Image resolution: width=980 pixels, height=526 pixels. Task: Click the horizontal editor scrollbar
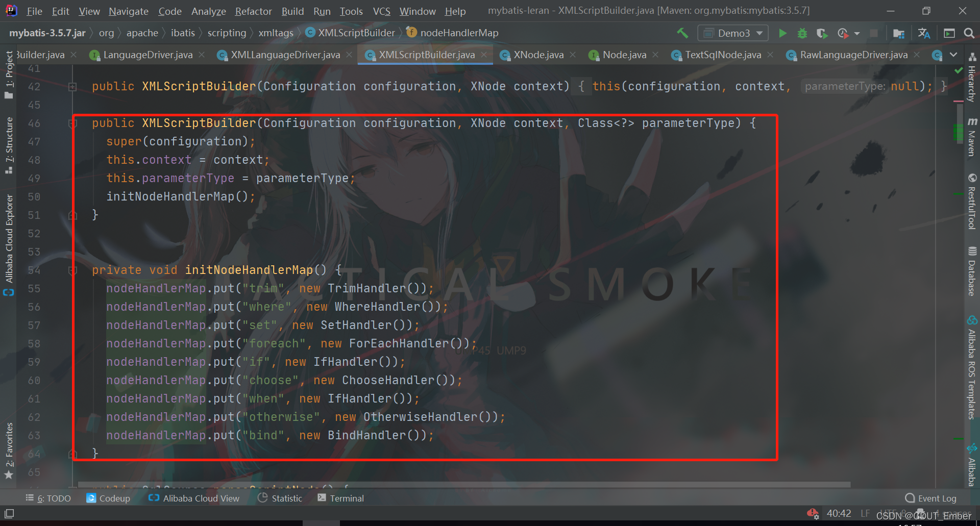point(464,485)
